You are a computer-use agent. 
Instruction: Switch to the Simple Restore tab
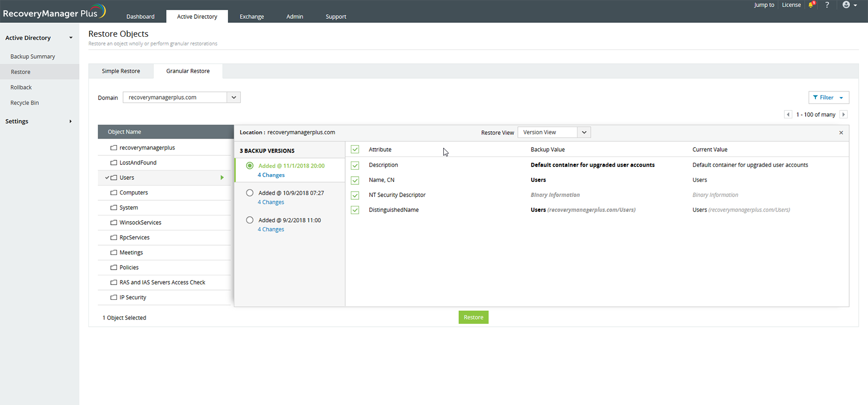pyautogui.click(x=121, y=71)
